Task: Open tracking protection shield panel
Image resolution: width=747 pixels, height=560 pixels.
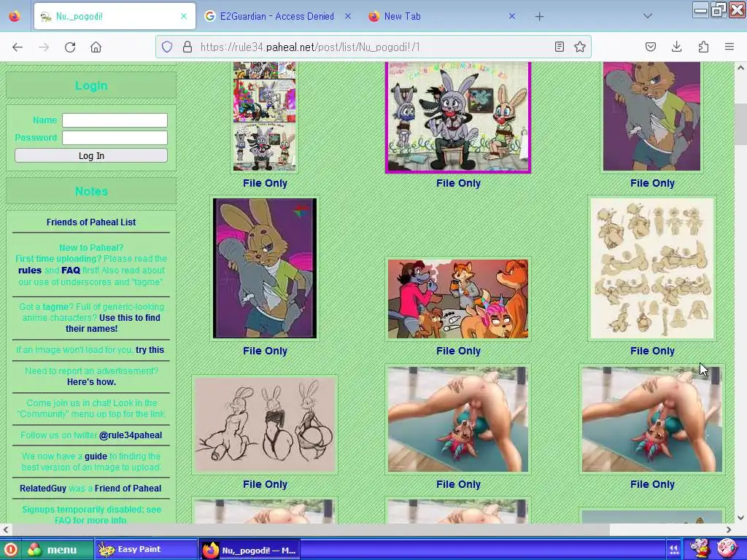Action: pyautogui.click(x=167, y=47)
